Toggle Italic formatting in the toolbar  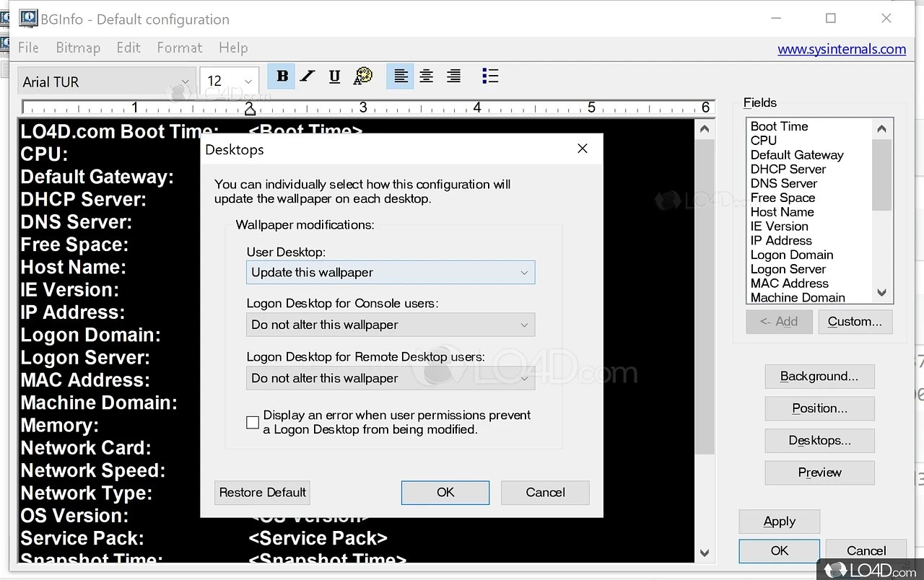tap(308, 76)
